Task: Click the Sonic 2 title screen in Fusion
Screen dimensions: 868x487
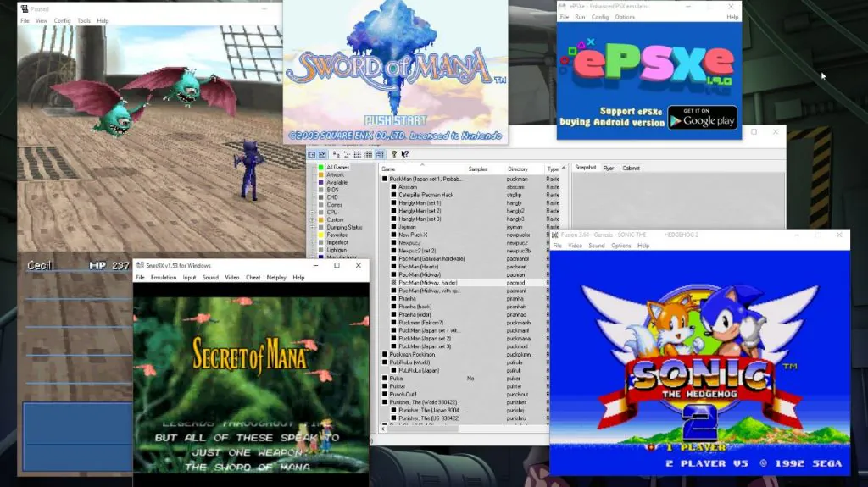Action: [699, 363]
